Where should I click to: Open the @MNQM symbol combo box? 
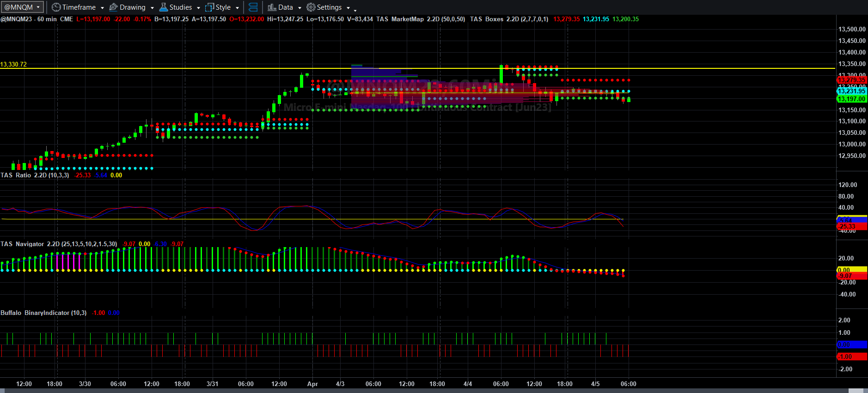(x=23, y=7)
